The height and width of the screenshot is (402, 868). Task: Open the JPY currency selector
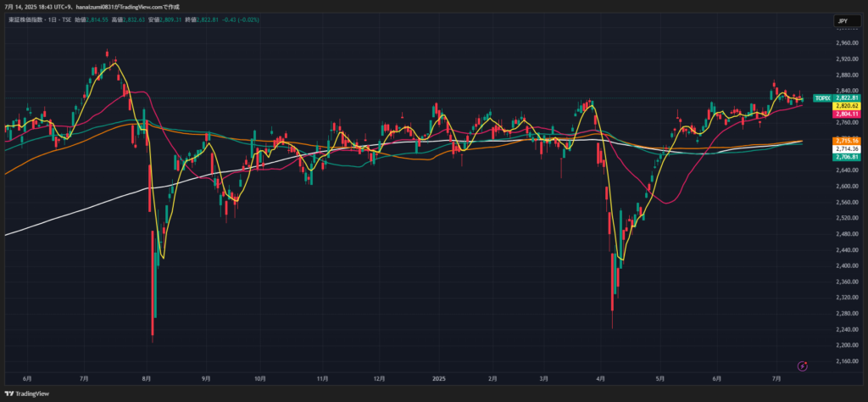click(x=847, y=21)
